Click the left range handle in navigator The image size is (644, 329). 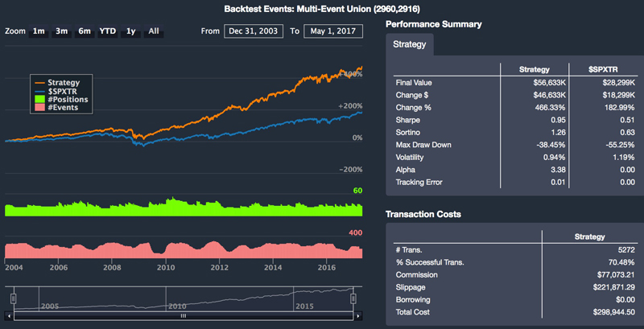point(13,298)
